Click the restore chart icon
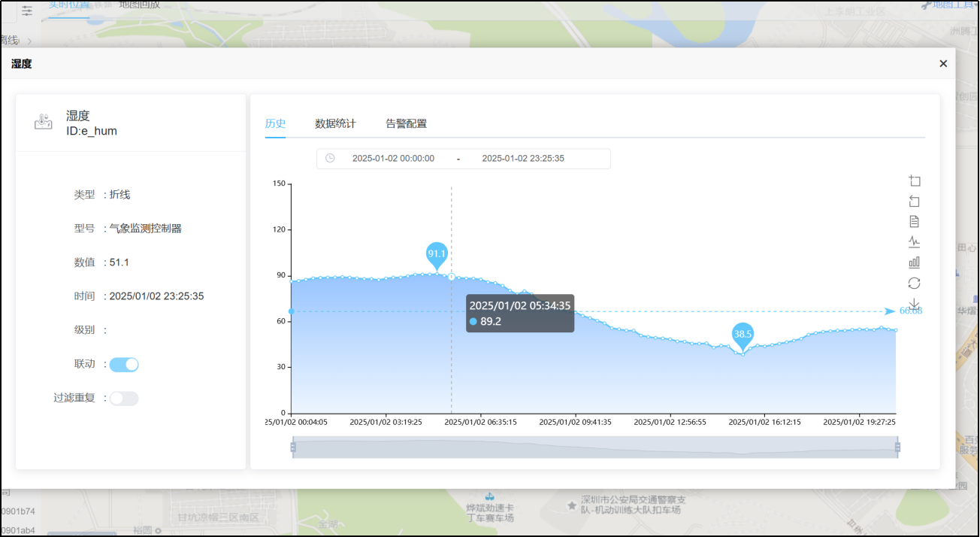Image resolution: width=980 pixels, height=537 pixels. tap(914, 283)
